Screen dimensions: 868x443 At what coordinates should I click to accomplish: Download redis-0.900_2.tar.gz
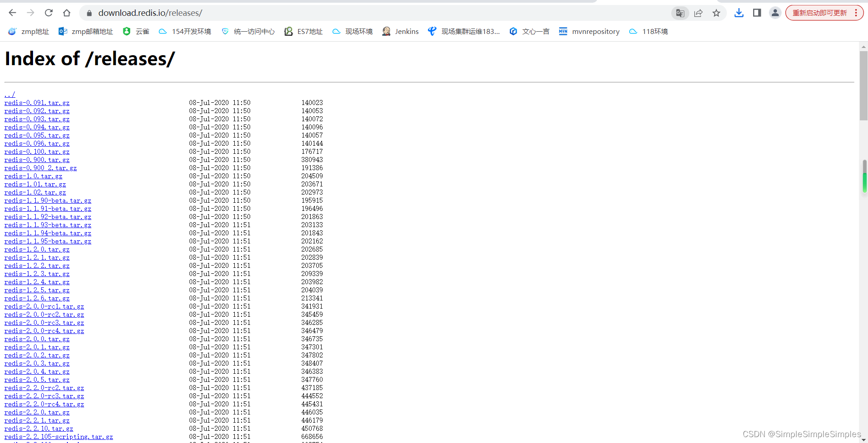pos(41,168)
